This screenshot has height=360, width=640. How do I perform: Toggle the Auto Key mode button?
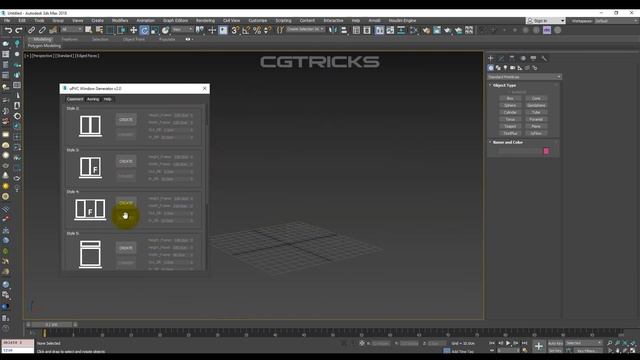tap(555, 343)
